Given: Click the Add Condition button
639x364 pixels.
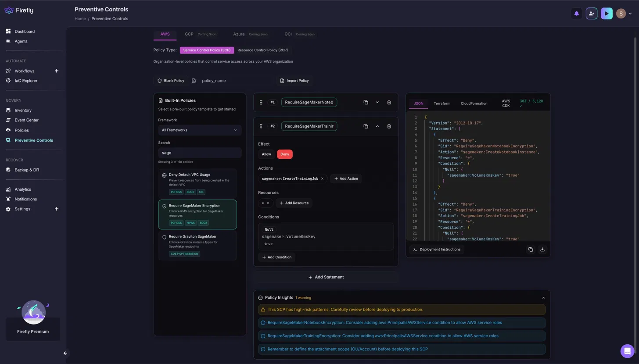Looking at the screenshot, I should [276, 257].
